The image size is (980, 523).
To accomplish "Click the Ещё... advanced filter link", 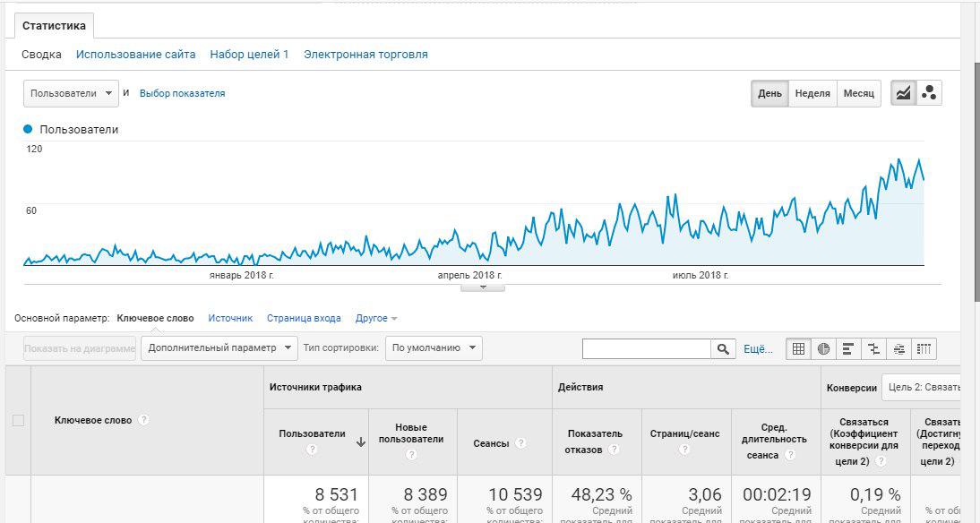I will (x=758, y=349).
